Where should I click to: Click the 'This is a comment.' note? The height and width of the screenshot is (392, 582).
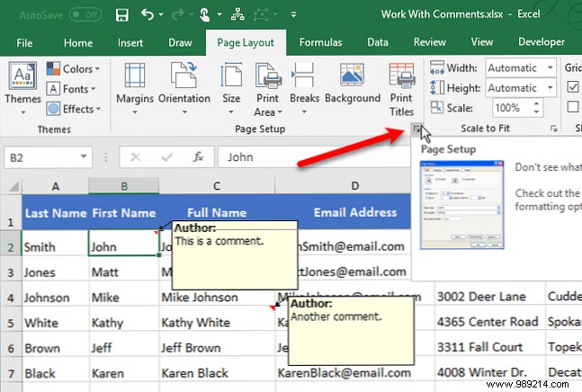click(x=235, y=255)
